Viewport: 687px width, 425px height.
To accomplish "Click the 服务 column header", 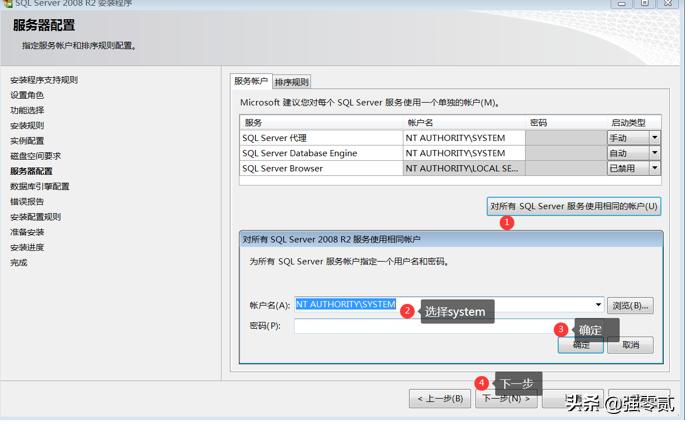I will click(321, 123).
